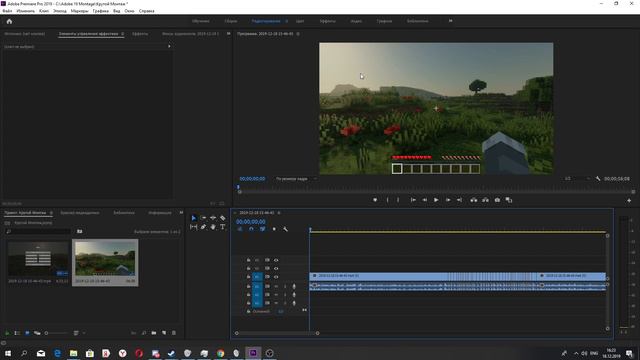Screen dimensions: 640x360
Task: Open program monitor settings wrench
Action: (598, 179)
